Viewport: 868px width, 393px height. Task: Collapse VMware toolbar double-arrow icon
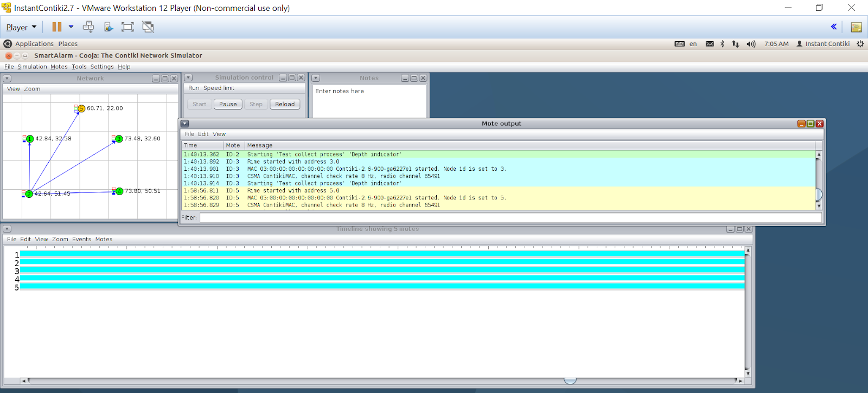834,27
